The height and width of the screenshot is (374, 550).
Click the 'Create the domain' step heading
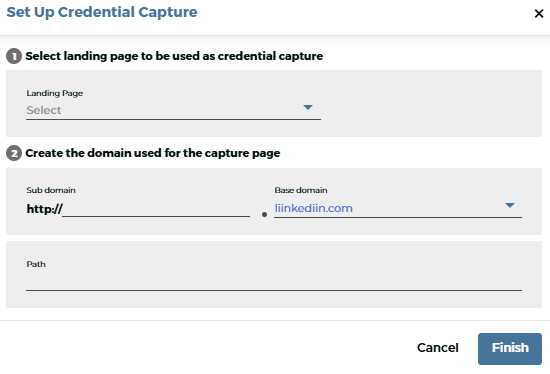pos(153,153)
